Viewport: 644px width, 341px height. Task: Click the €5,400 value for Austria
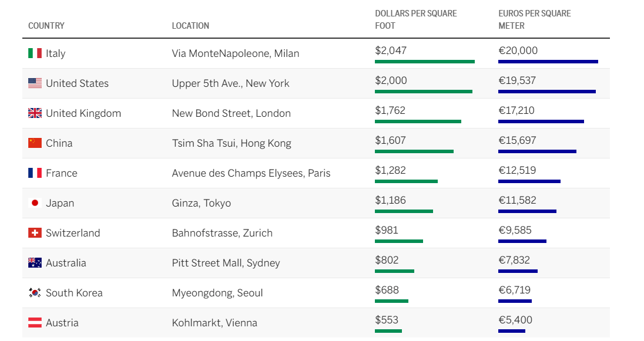click(x=515, y=320)
